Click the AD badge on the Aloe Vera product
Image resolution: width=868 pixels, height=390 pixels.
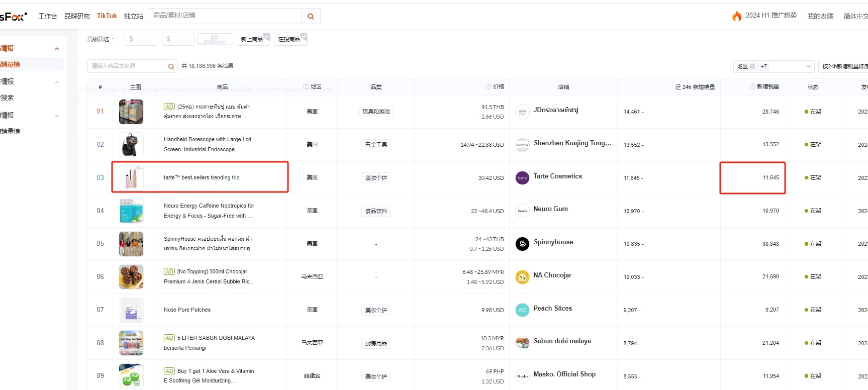169,371
